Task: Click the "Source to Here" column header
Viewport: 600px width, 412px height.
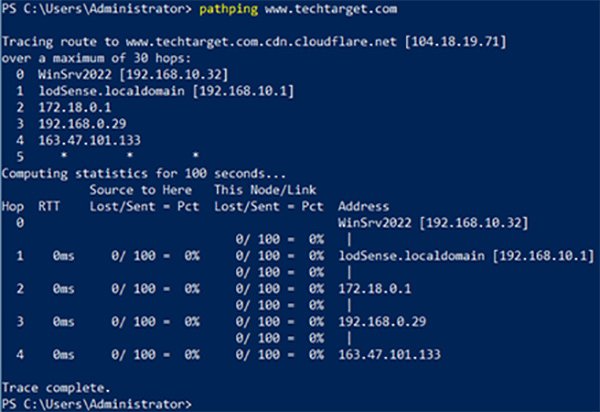Action: [x=136, y=191]
